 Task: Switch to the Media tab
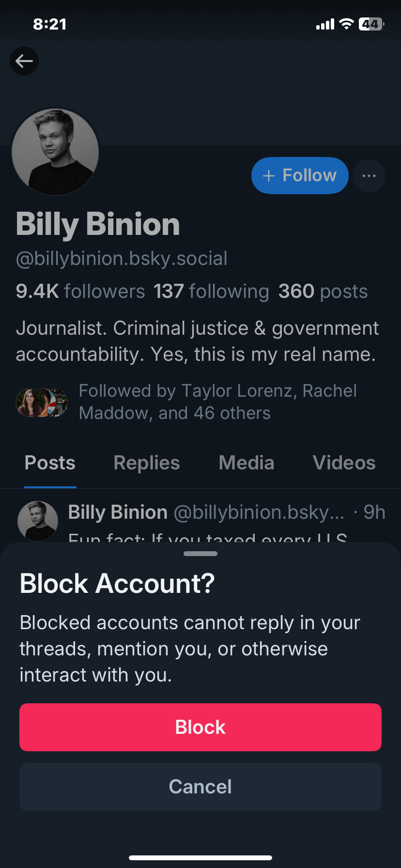point(247,463)
